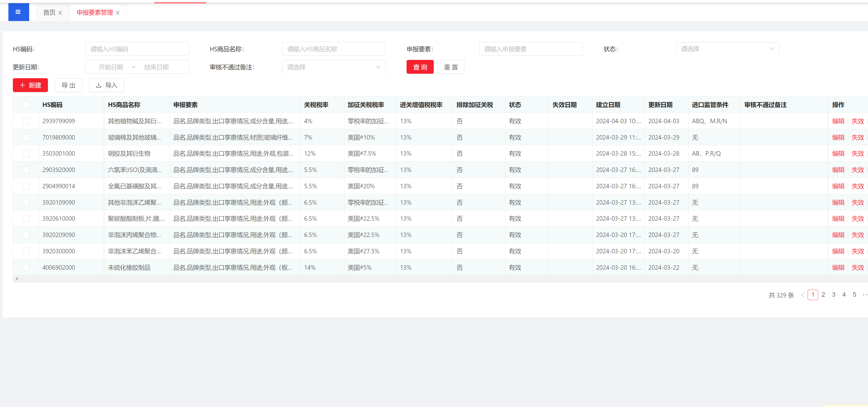The image size is (868, 407).
Task: Pick the 开始日期 in date range
Action: coord(110,67)
